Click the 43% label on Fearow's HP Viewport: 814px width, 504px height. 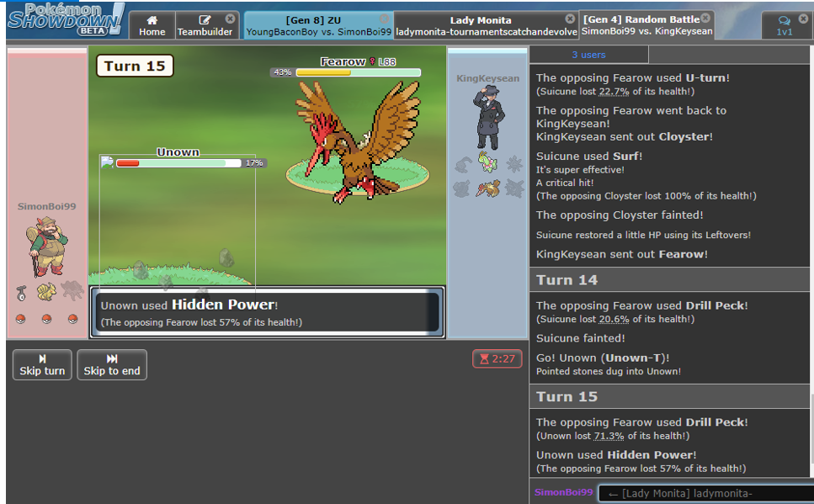[x=282, y=72]
